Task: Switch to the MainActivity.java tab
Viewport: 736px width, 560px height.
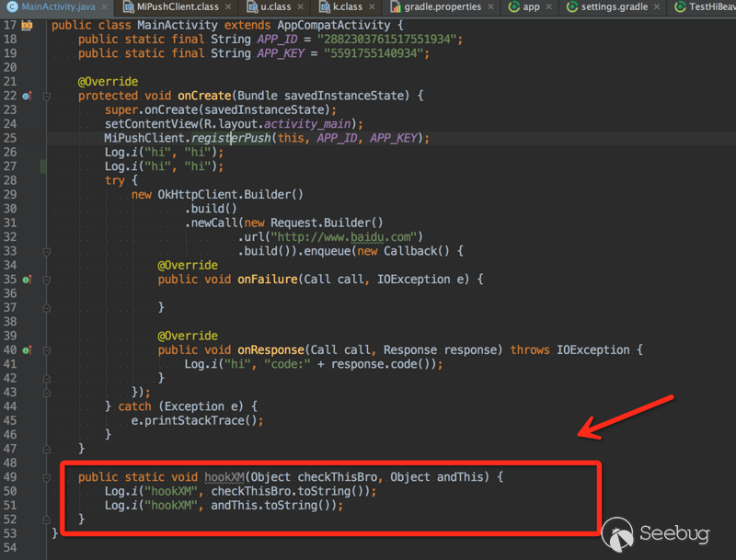Action: (58, 7)
